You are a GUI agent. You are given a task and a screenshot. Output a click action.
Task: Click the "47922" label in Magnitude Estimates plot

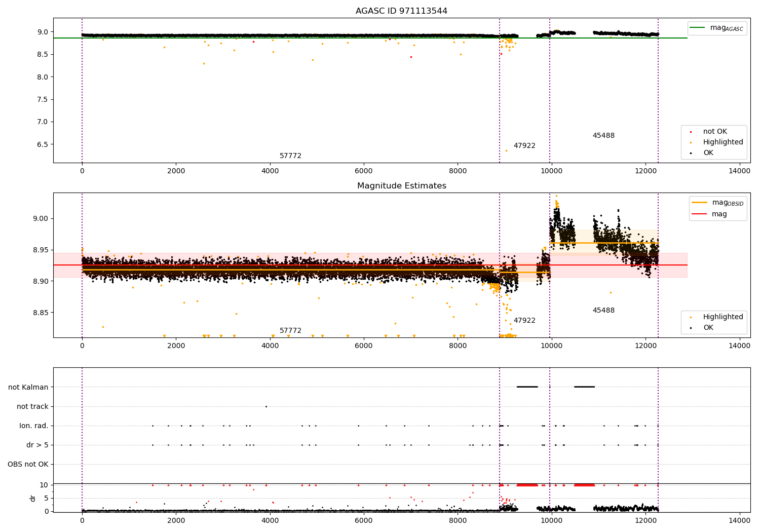pyautogui.click(x=524, y=321)
